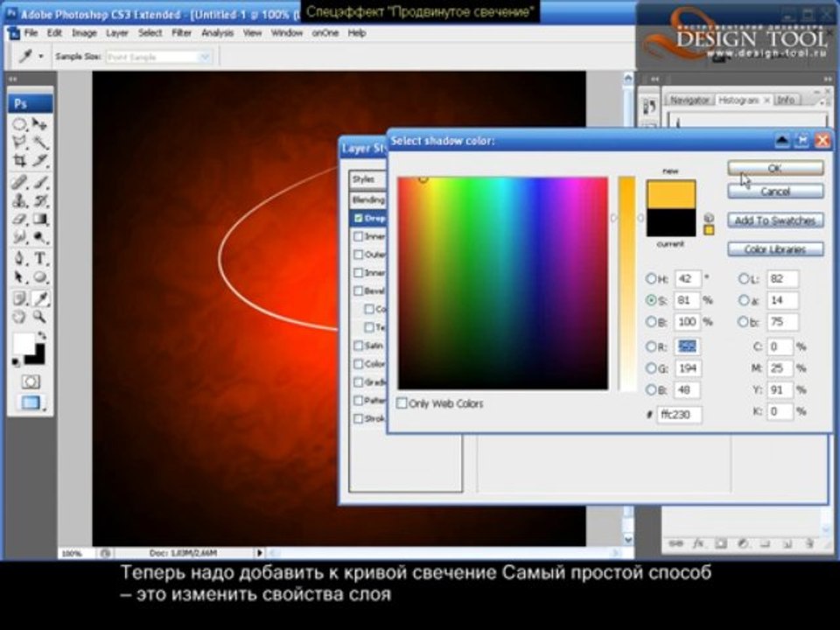Open the onOne menu
The height and width of the screenshot is (630, 840).
pyautogui.click(x=325, y=33)
